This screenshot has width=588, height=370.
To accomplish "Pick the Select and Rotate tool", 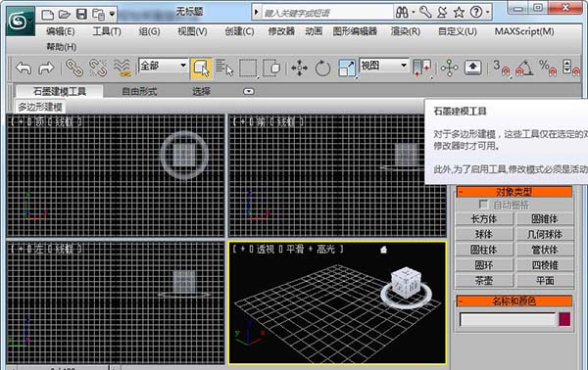I will click(322, 69).
